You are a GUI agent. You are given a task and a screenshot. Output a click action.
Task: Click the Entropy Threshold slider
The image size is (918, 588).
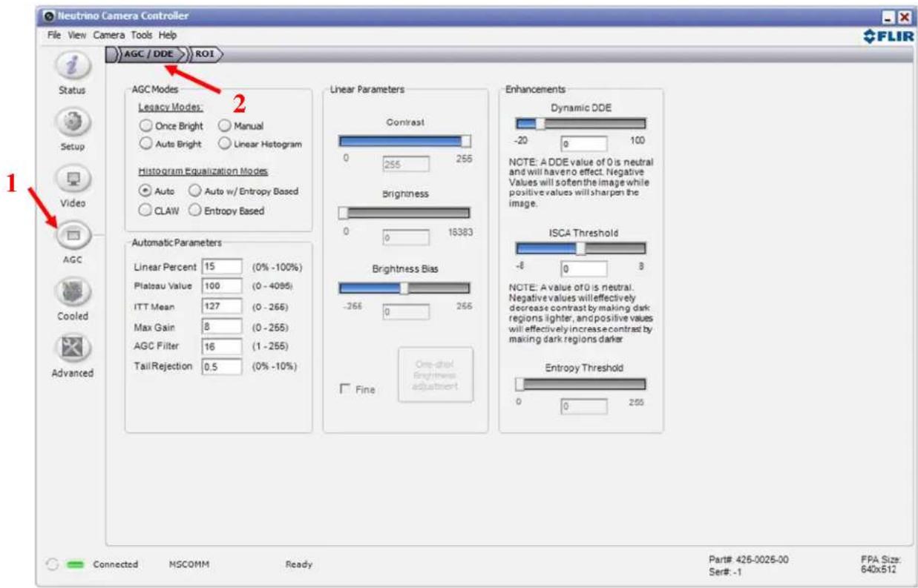(x=580, y=384)
